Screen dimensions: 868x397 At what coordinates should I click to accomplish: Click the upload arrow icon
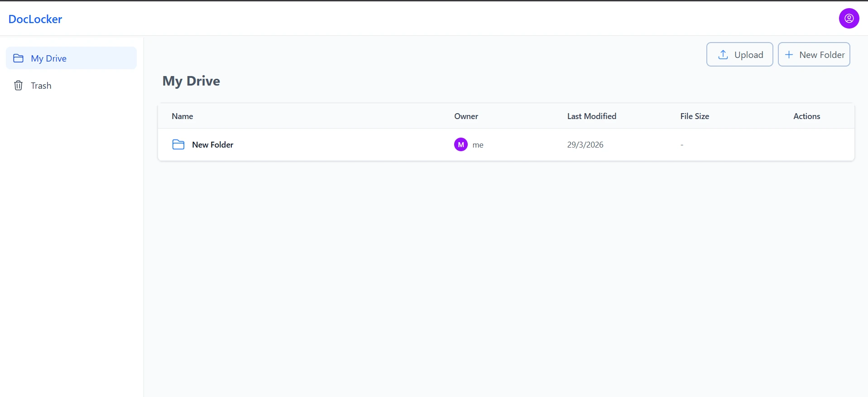pos(723,55)
